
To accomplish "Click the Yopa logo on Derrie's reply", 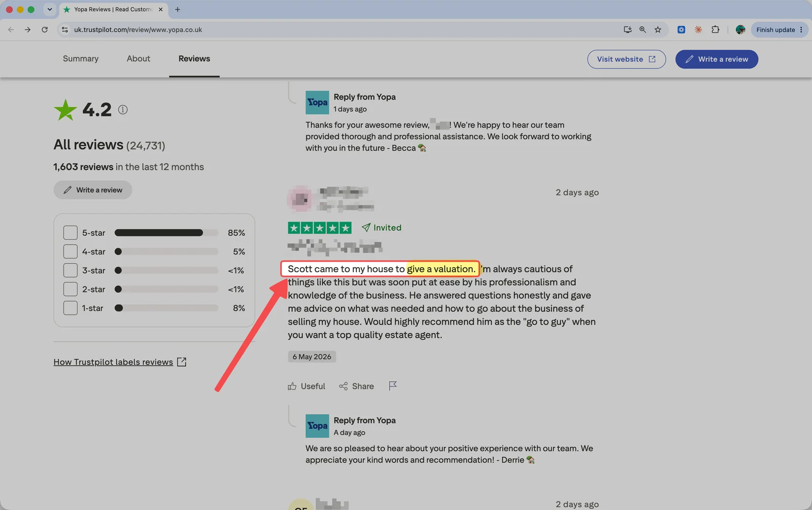I will pos(317,426).
